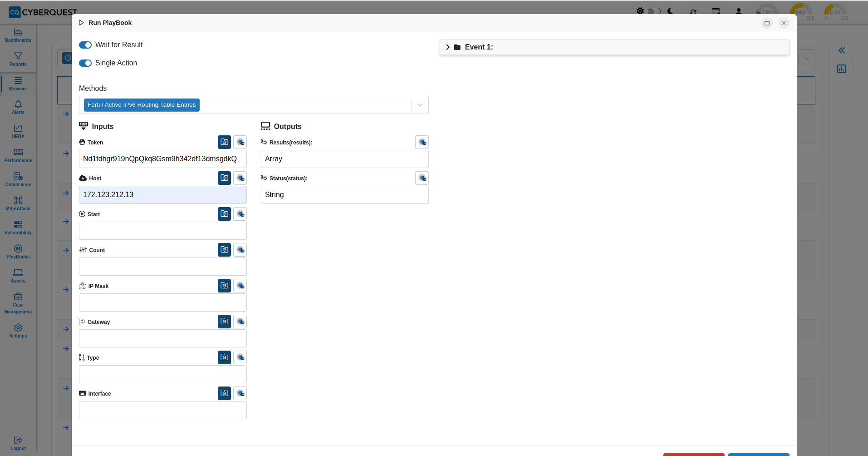Open Reports in the sidebar
The image size is (868, 456).
tap(18, 59)
